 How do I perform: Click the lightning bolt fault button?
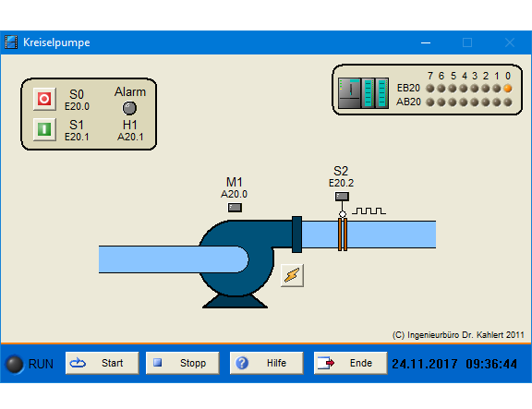pos(292,275)
